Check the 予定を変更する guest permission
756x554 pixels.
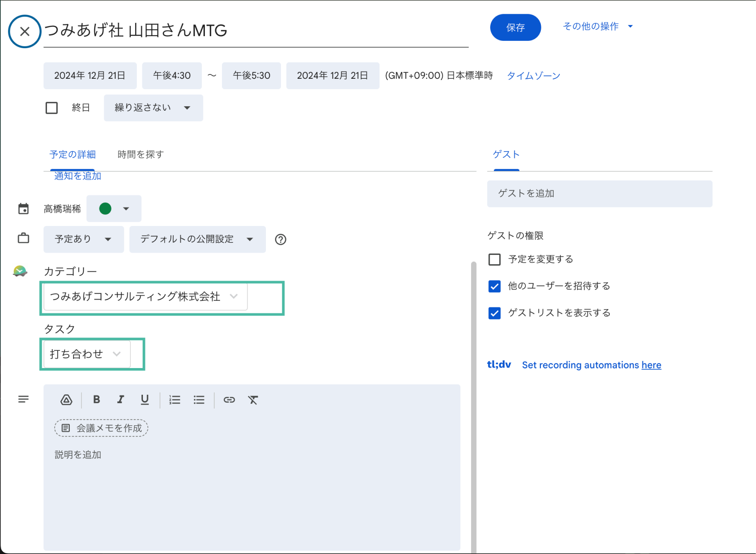[x=494, y=260]
